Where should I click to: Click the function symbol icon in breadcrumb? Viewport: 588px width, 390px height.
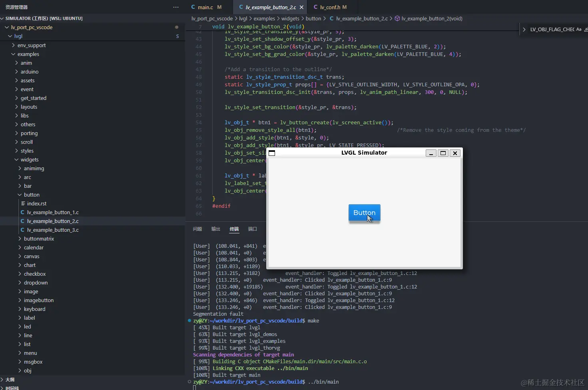397,18
